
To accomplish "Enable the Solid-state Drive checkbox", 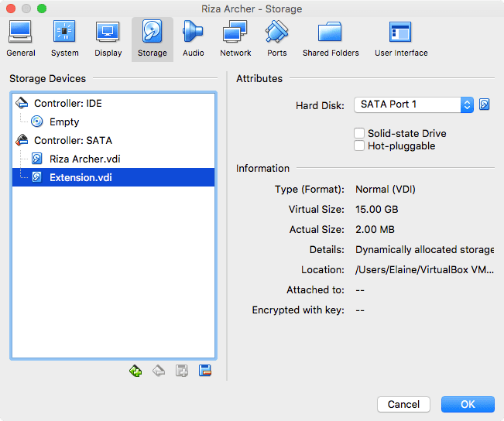I will point(359,133).
